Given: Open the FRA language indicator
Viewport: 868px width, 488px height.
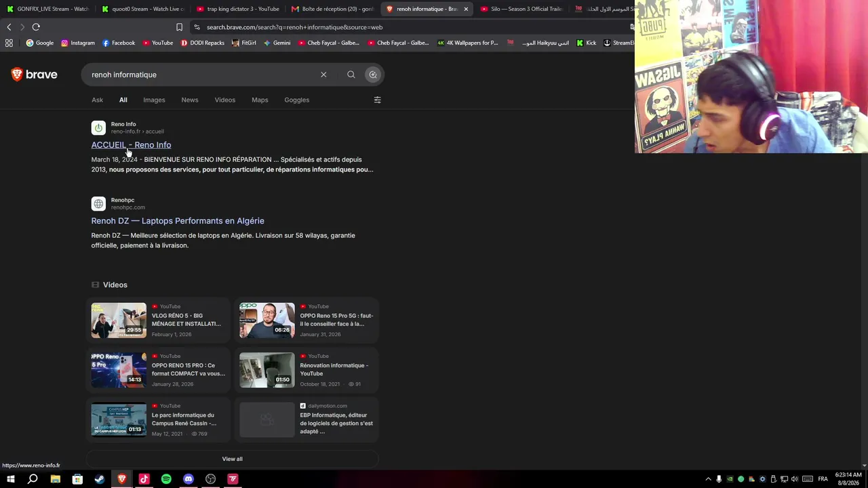Looking at the screenshot, I should 823,479.
